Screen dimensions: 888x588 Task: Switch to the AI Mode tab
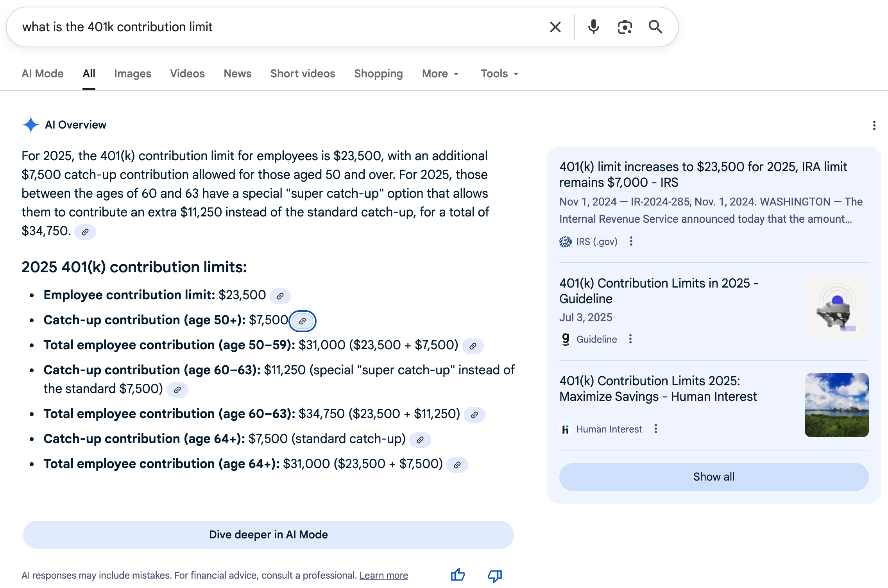[43, 74]
